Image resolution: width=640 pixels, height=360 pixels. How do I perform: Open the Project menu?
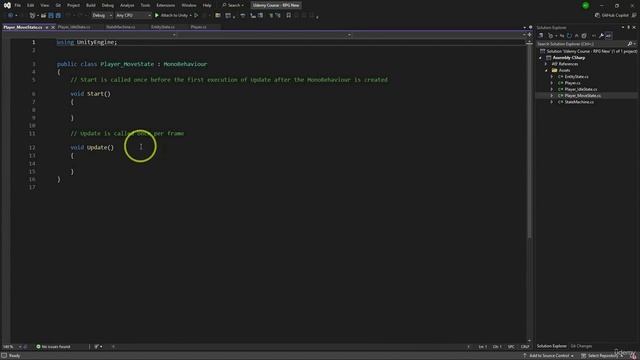click(x=73, y=5)
